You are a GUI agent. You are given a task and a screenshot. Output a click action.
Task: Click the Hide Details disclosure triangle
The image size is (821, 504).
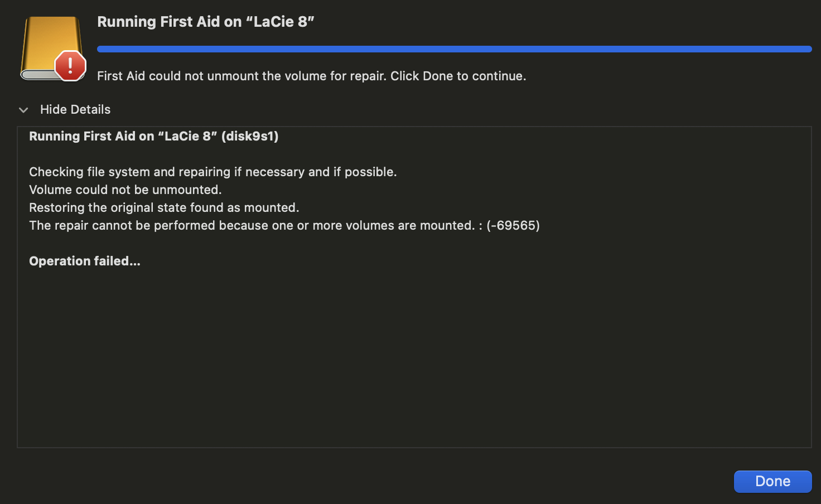coord(23,110)
